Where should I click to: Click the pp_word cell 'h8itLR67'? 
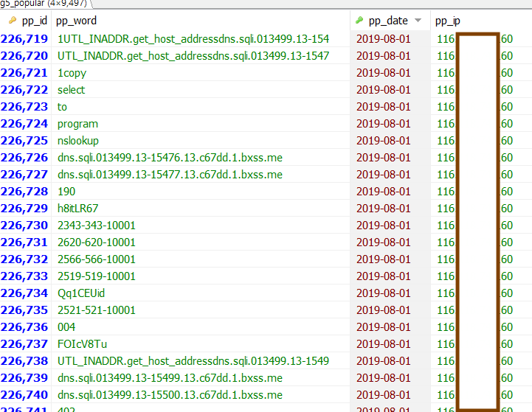201,209
